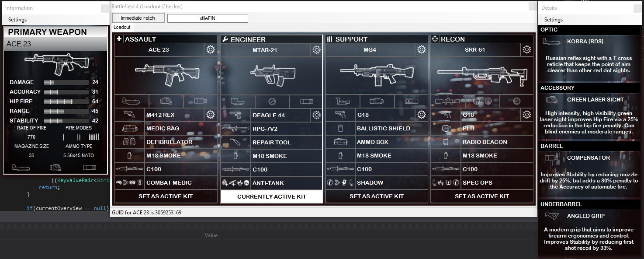Click the Recon crosshair icon
The width and height of the screenshot is (644, 259).
(x=435, y=39)
